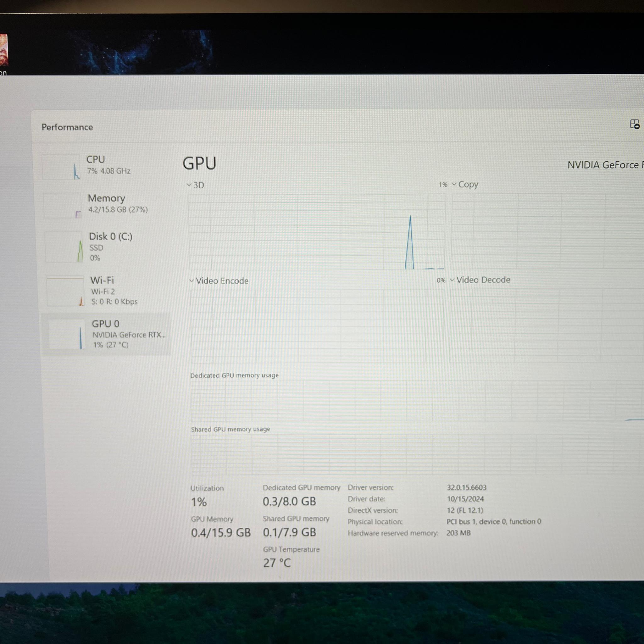
Task: Click the Video Decode graph
Action: (547, 325)
